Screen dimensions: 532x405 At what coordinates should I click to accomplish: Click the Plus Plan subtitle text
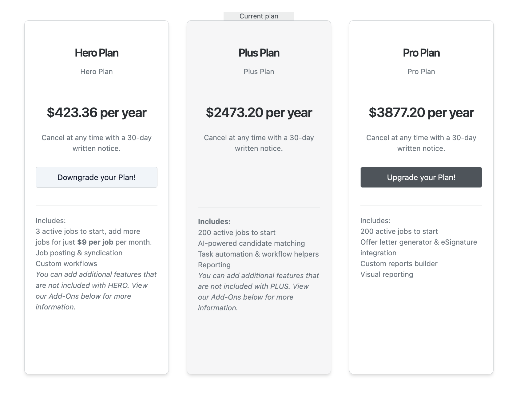[x=259, y=72]
